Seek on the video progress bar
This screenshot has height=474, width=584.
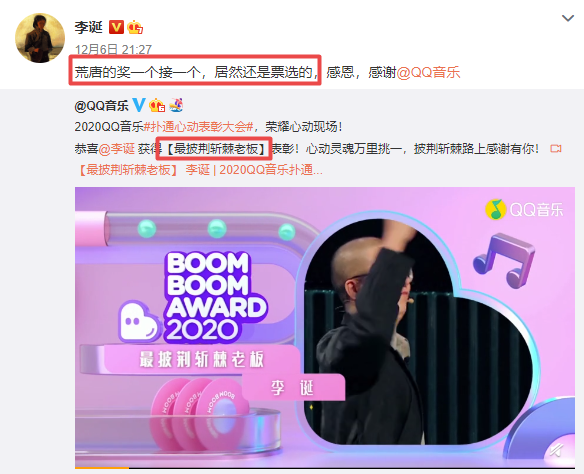(325, 468)
